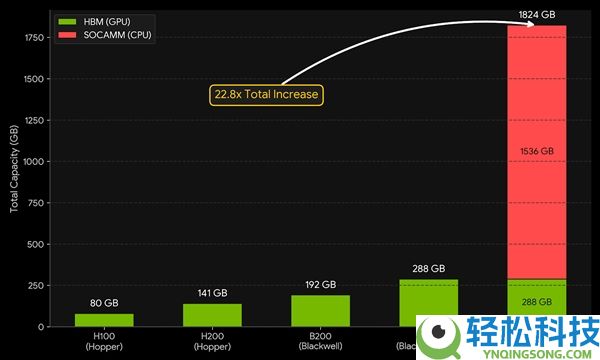The width and height of the screenshot is (600, 360).
Task: Click the 750 y-axis tick label
Action: pyautogui.click(x=36, y=203)
